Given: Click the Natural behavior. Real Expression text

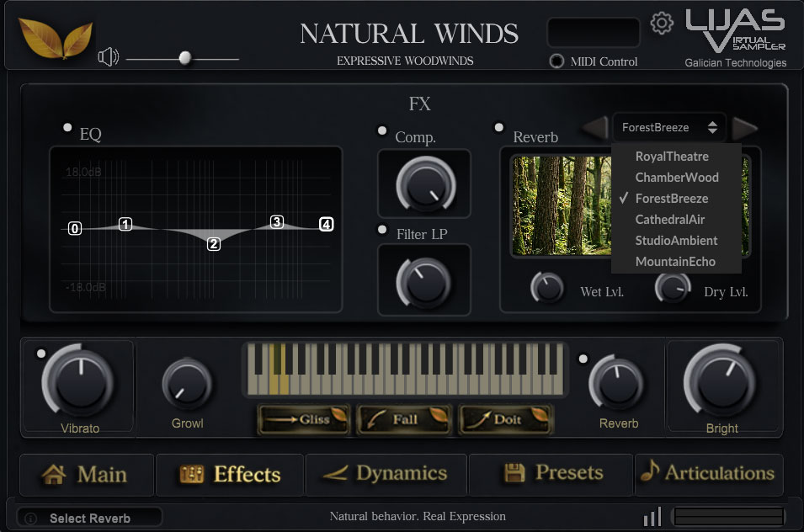Looking at the screenshot, I should (418, 516).
